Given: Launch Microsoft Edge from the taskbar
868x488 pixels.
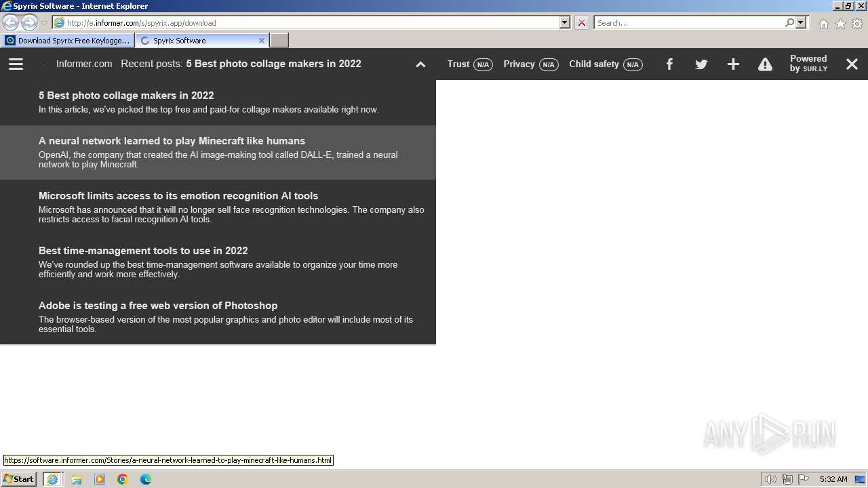Looking at the screenshot, I should coord(146,479).
